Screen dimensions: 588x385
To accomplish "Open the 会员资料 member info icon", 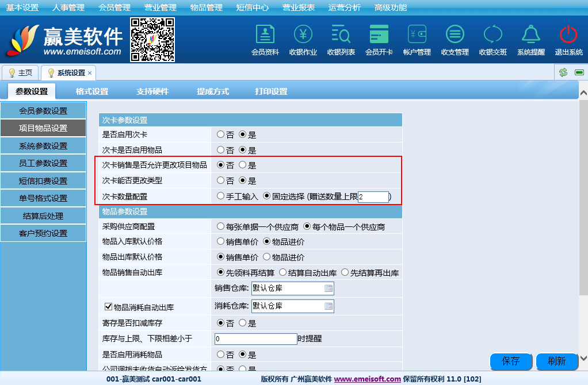I will coord(265,40).
